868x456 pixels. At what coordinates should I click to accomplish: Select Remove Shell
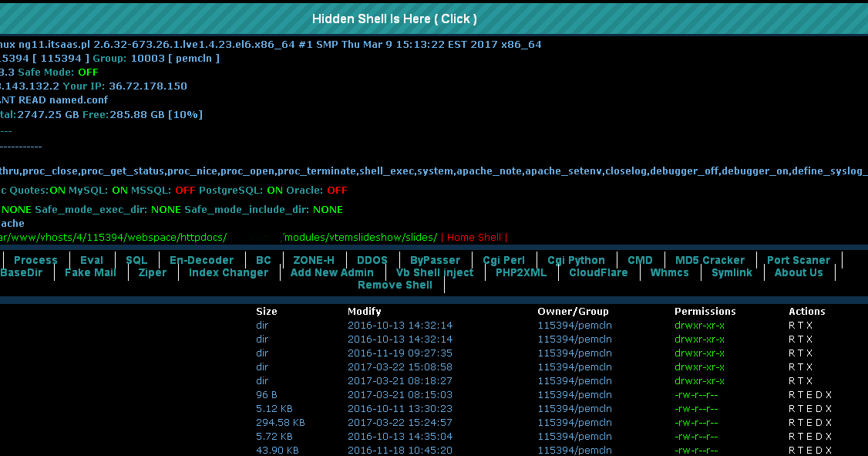click(x=395, y=285)
